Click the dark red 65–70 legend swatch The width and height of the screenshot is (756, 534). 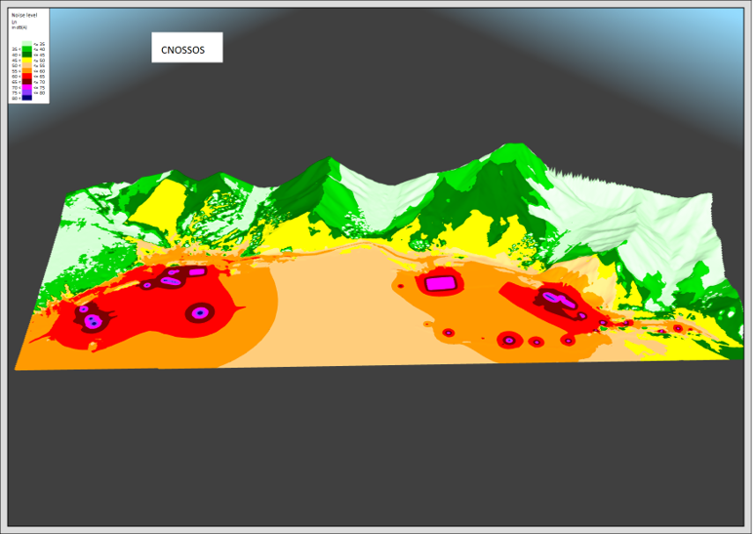point(26,81)
